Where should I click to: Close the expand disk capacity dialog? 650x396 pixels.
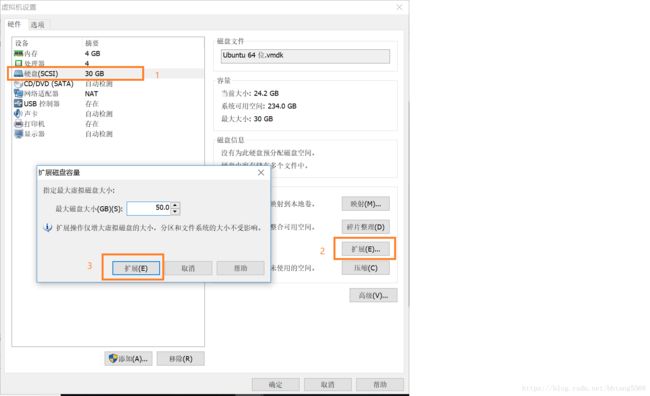click(261, 172)
